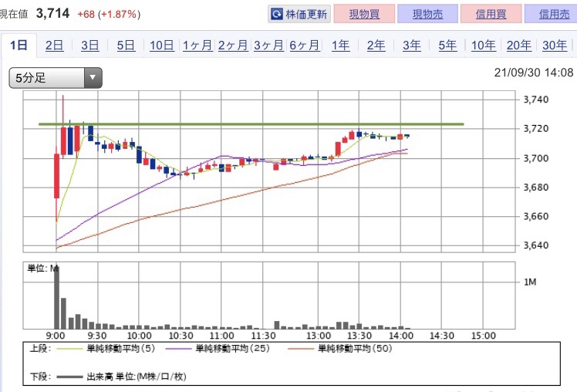Image resolution: width=577 pixels, height=392 pixels.
Task: Switch to the 10日 chart period
Action: pyautogui.click(x=162, y=46)
